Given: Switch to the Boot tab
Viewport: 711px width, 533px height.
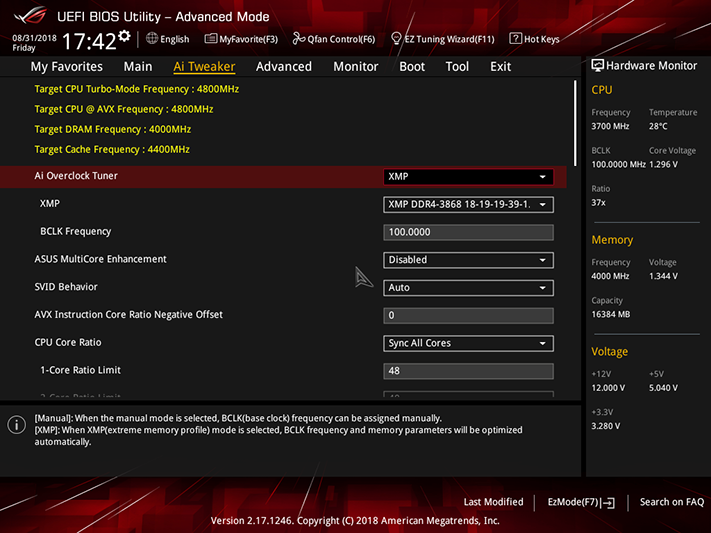Looking at the screenshot, I should pos(412,67).
